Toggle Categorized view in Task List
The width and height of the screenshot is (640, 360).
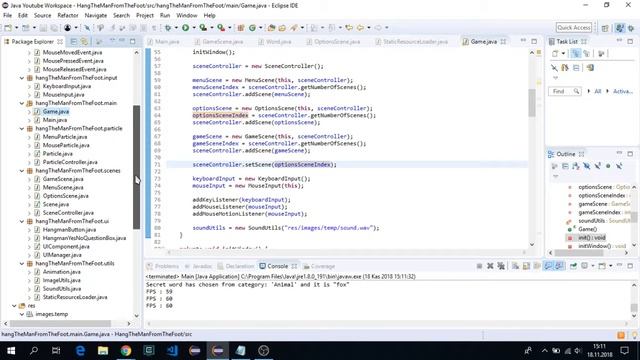pos(576,53)
